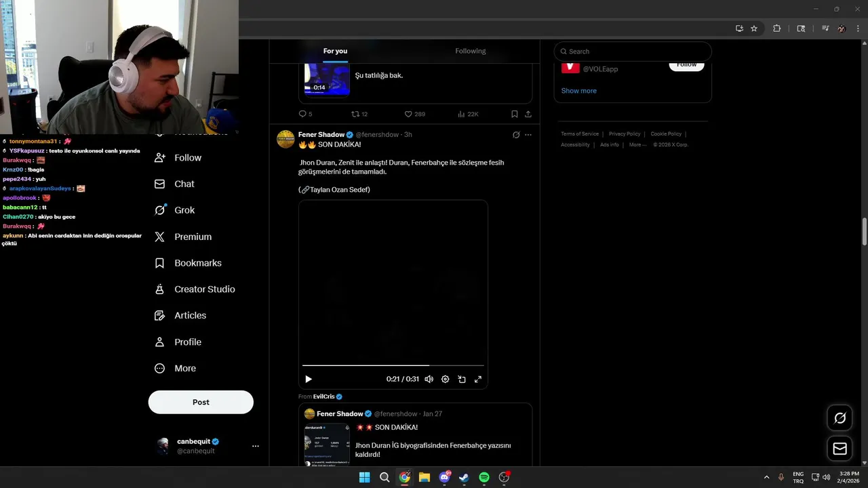868x488 pixels.
Task: Open Windows Start menu
Action: 364,477
